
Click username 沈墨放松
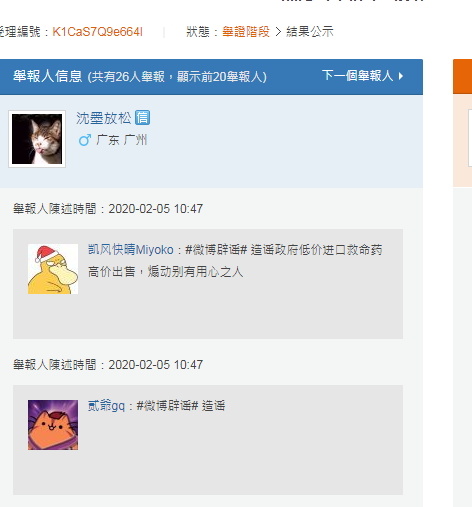click(x=104, y=118)
